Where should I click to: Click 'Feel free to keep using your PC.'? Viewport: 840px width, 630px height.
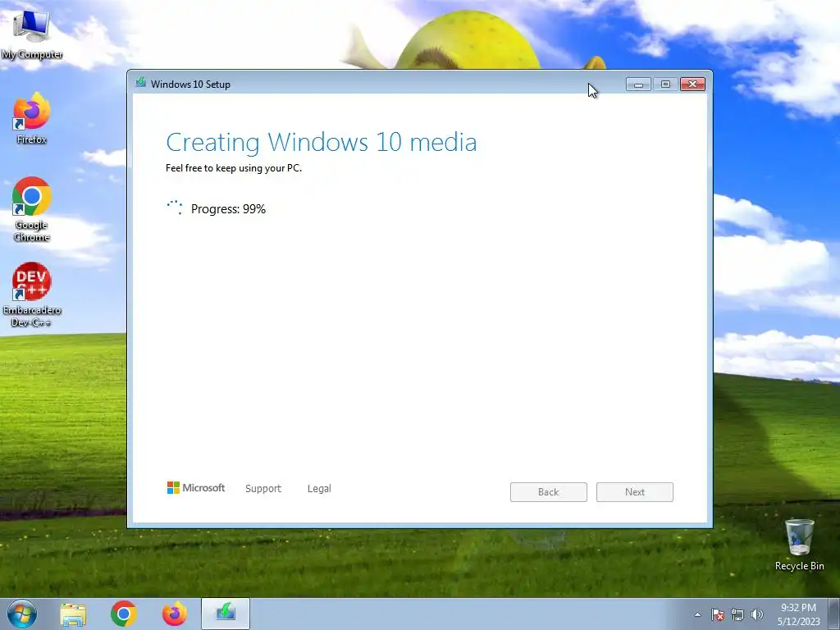coord(234,168)
